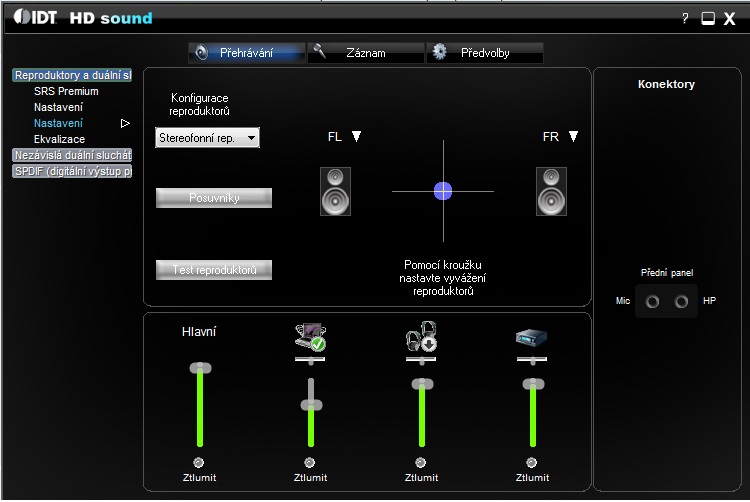Open the FR speaker dropdown arrow
The height and width of the screenshot is (502, 750).
coord(574,137)
